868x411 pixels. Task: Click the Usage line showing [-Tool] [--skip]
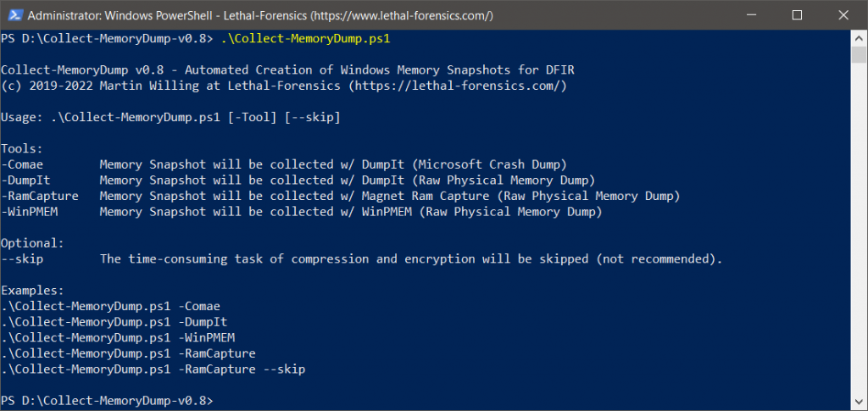pos(170,118)
